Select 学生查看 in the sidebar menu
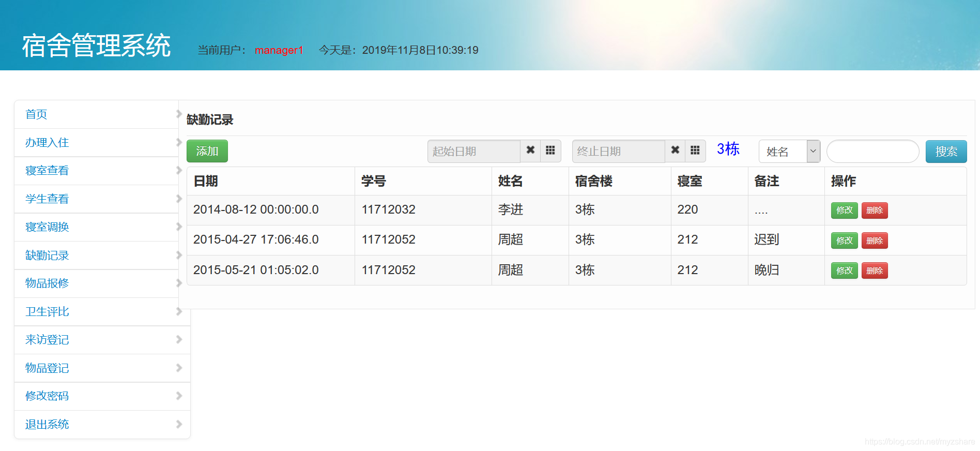Viewport: 980px width, 451px height. tap(47, 199)
